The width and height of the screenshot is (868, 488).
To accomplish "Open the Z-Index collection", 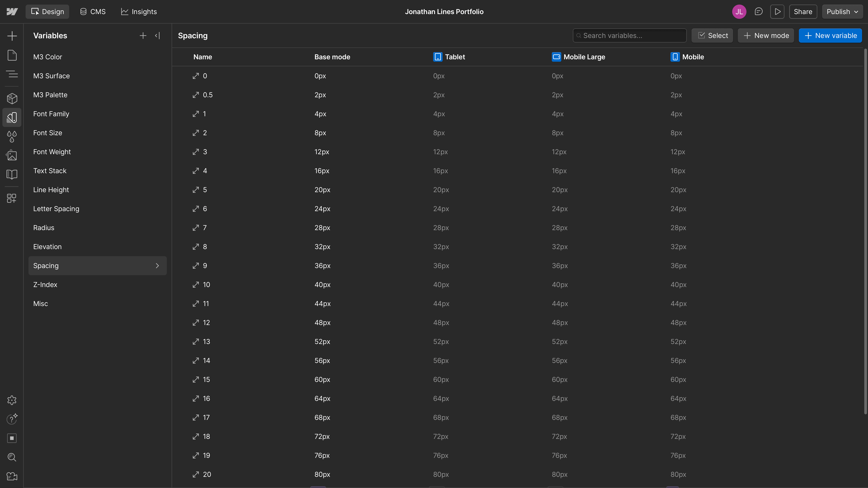I will point(97,285).
